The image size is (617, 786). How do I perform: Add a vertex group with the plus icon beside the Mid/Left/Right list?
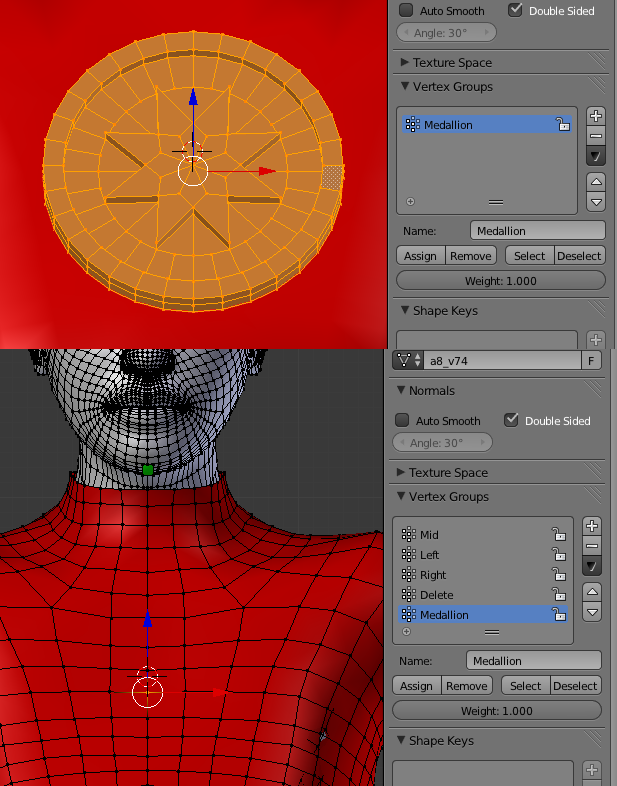coord(592,526)
